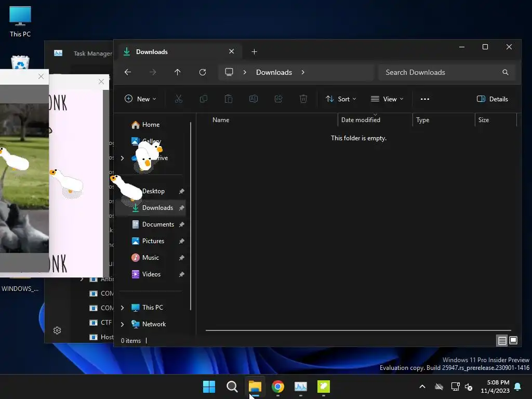Click the search magnifier icon
Viewport: 532px width, 399px height.
click(505, 72)
